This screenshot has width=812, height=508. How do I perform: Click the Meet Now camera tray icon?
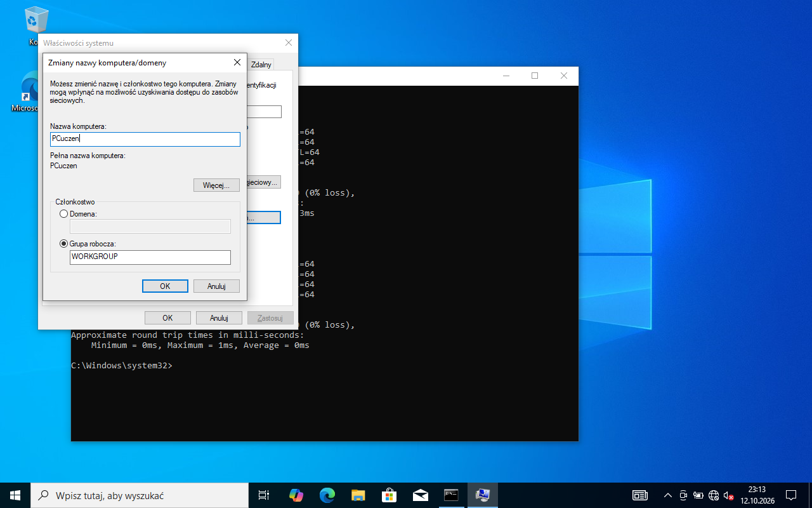683,495
